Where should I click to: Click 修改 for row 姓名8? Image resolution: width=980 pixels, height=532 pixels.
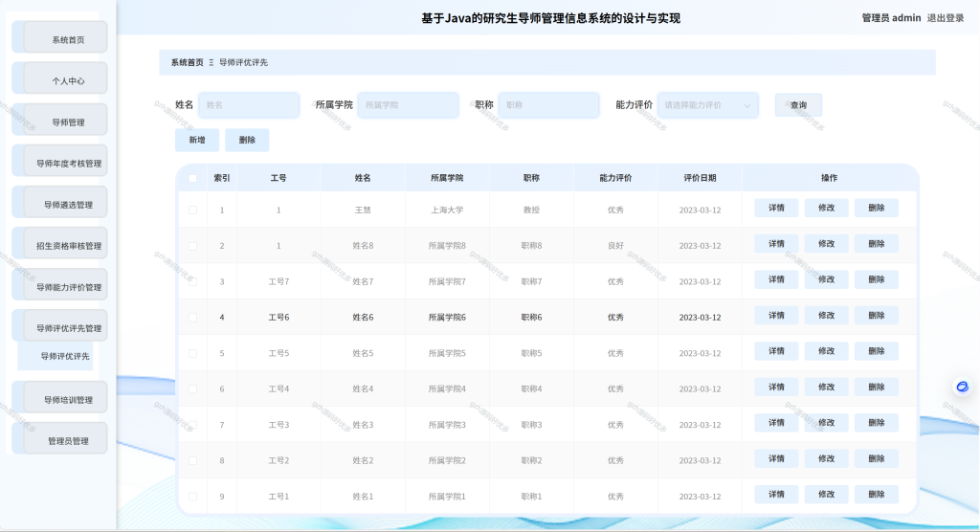pos(826,244)
